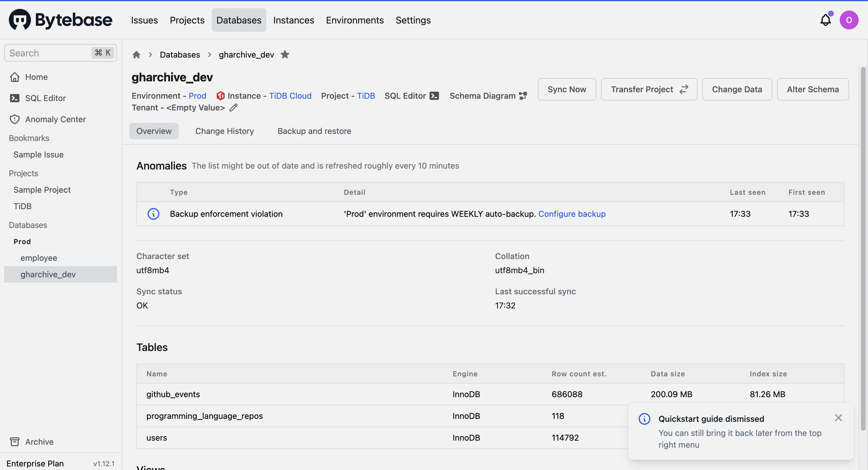Click the SQL Editor terminal icon
This screenshot has height=470, width=868.
pyautogui.click(x=434, y=95)
